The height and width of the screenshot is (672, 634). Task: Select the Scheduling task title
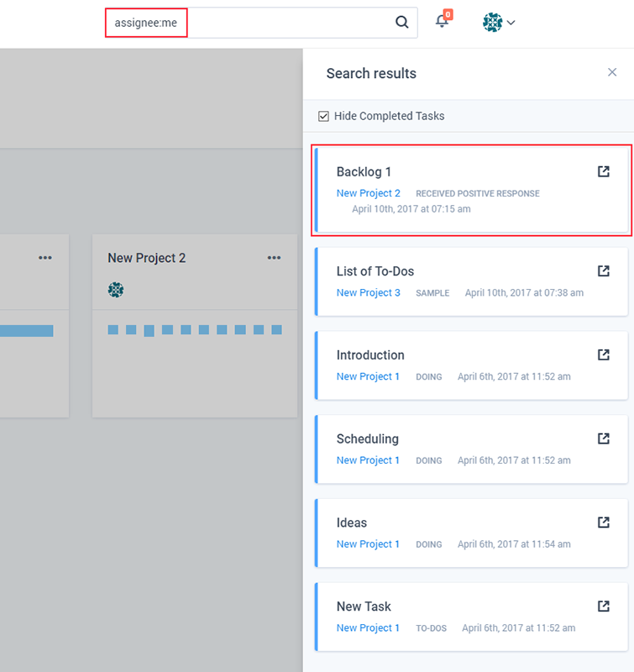pyautogui.click(x=367, y=438)
